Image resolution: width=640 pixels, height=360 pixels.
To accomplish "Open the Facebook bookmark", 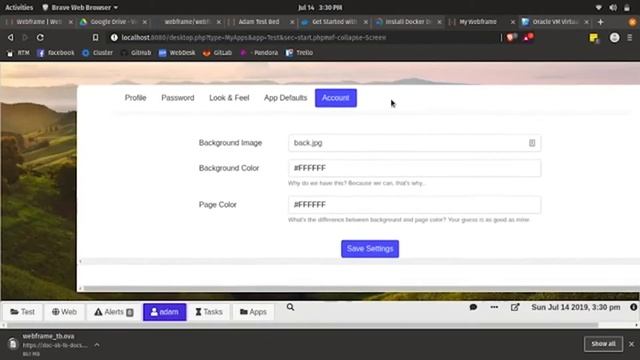I will 56,53.
